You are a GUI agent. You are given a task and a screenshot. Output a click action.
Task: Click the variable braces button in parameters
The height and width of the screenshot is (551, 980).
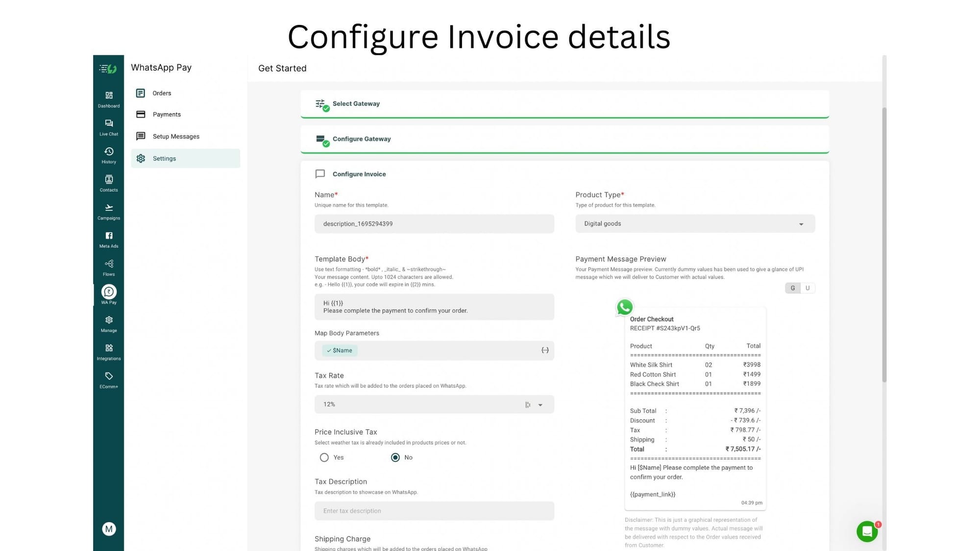pos(545,351)
